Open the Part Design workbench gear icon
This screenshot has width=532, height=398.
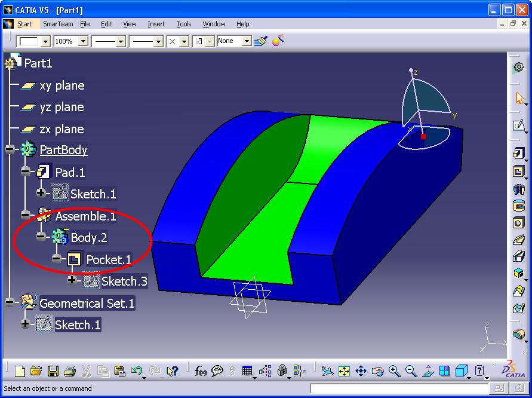click(x=518, y=68)
